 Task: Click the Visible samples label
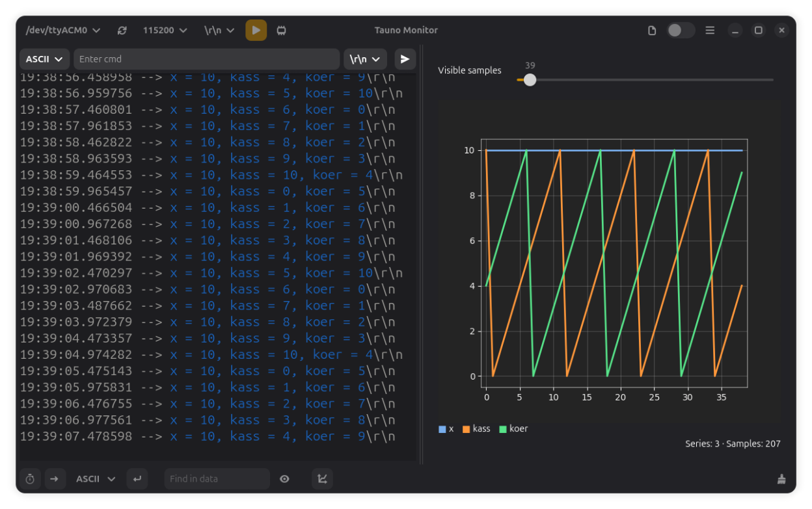[x=470, y=70]
